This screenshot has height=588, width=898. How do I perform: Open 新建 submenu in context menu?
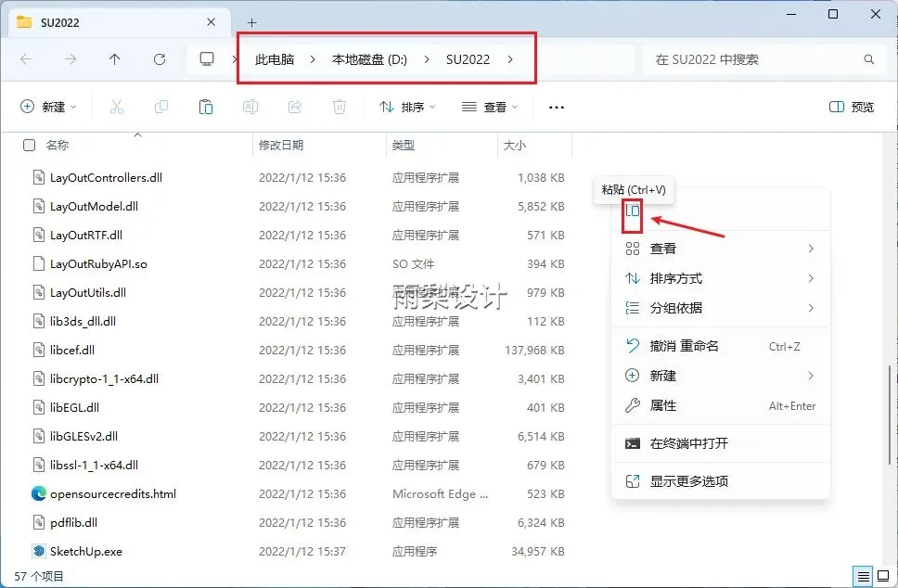(x=721, y=376)
